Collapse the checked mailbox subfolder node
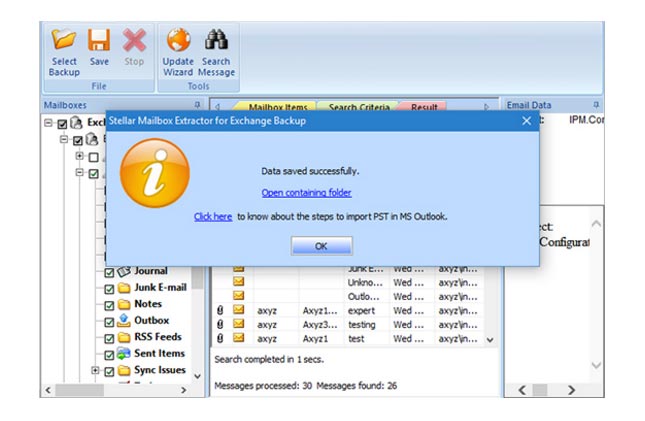The height and width of the screenshot is (421, 645). point(79,172)
